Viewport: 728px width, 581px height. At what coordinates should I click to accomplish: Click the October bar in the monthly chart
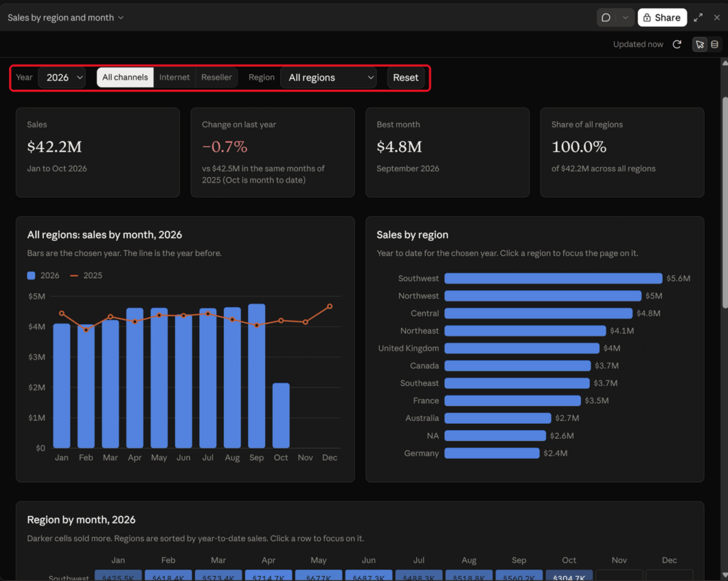(x=281, y=416)
